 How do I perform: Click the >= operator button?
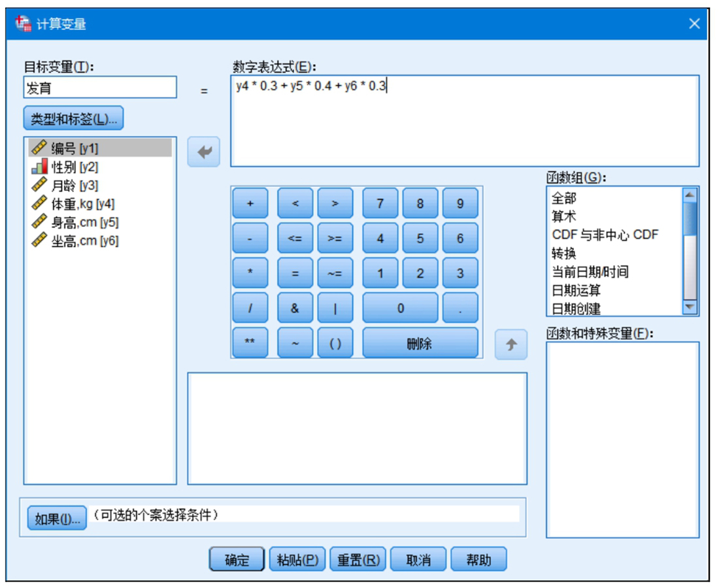[x=335, y=238]
